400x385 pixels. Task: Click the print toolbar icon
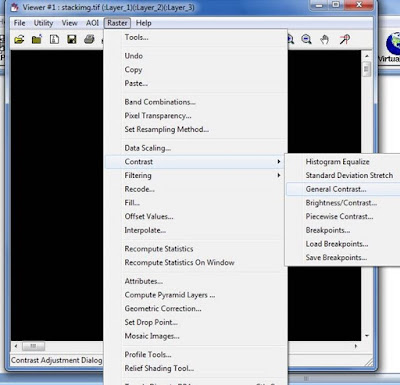(89, 40)
